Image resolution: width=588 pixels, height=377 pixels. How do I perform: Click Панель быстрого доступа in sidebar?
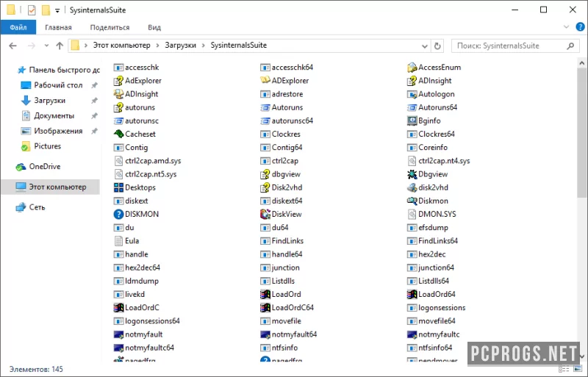(64, 70)
